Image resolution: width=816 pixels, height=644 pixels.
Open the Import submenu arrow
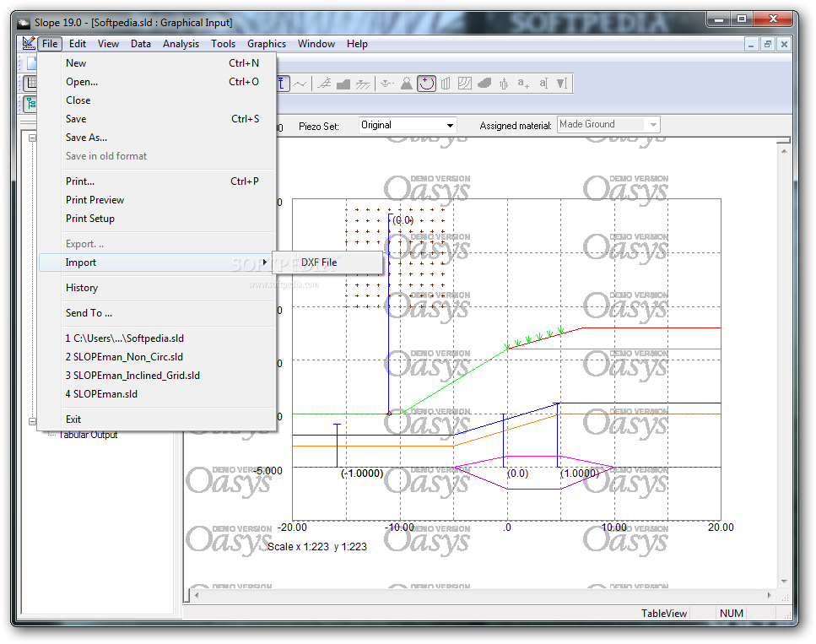click(x=265, y=262)
